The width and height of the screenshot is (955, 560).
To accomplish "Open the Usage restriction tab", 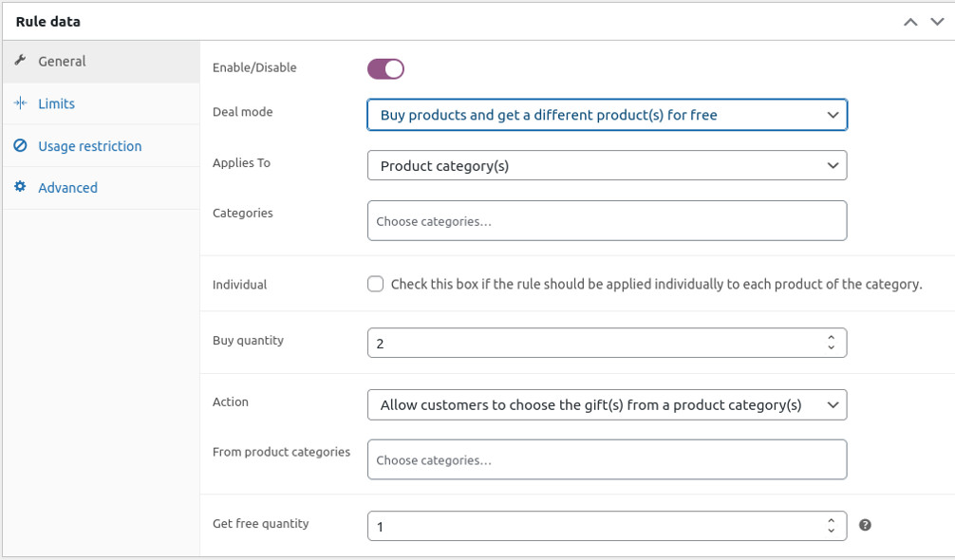I will click(89, 146).
